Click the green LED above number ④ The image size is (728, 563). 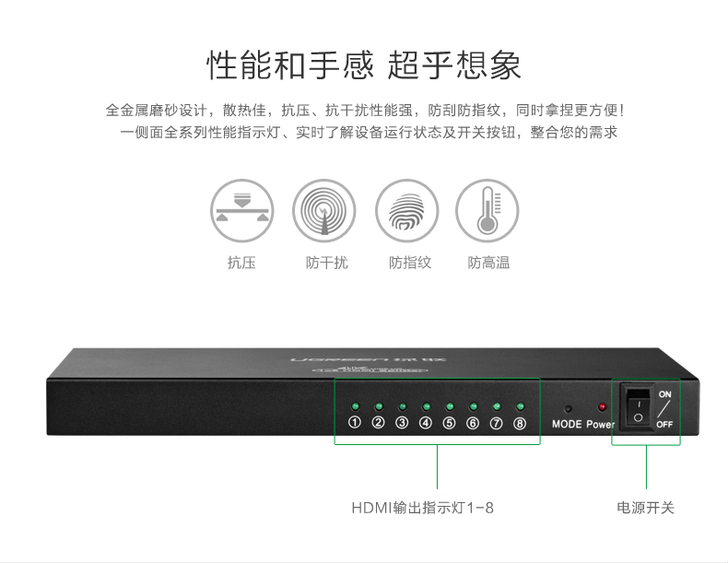tap(426, 406)
